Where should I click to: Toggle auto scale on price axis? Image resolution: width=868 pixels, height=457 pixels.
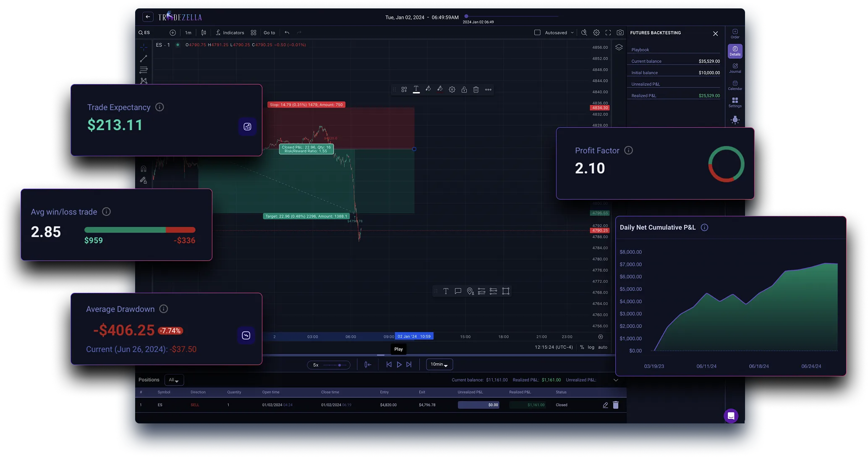pyautogui.click(x=603, y=347)
